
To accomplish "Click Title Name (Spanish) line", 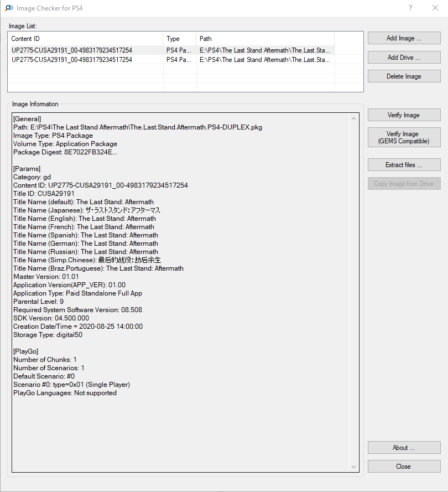I will [x=86, y=235].
